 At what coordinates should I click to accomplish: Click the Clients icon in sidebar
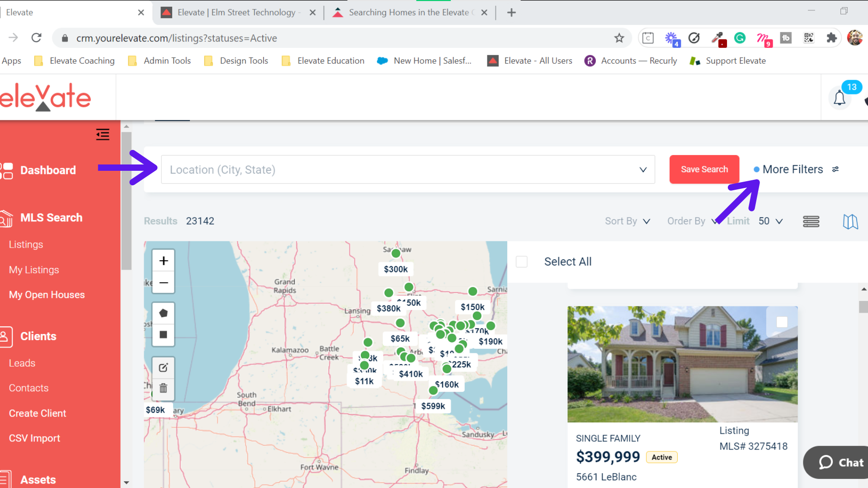point(6,337)
